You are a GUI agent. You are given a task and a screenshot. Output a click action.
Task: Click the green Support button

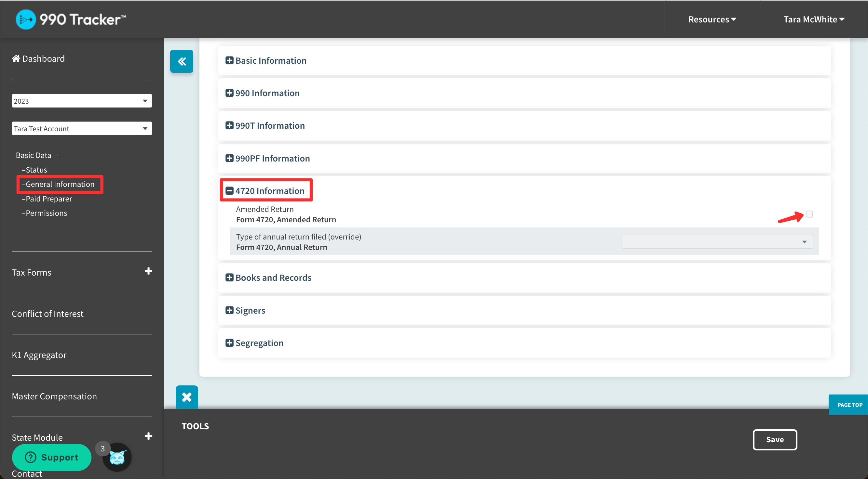[x=51, y=457]
